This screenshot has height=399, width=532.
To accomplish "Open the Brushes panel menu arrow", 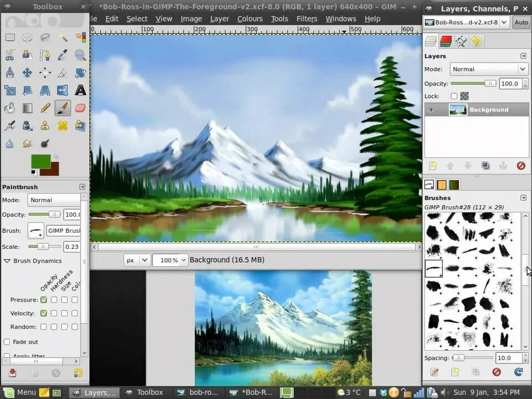I will [523, 198].
